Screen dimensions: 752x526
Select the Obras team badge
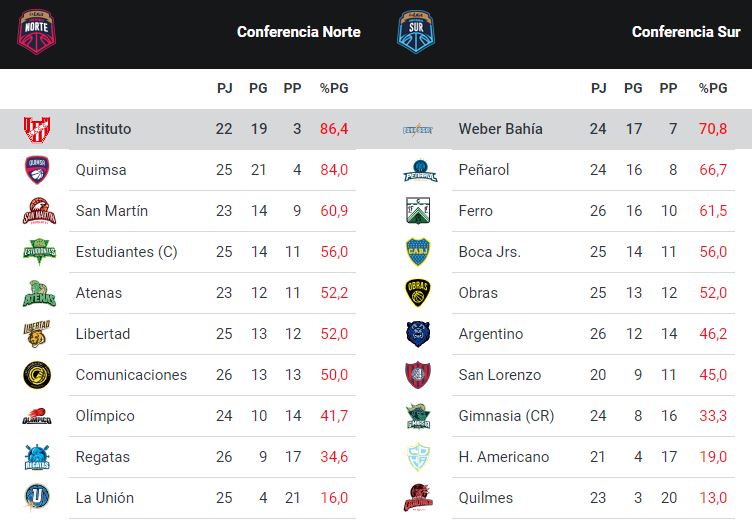[418, 292]
